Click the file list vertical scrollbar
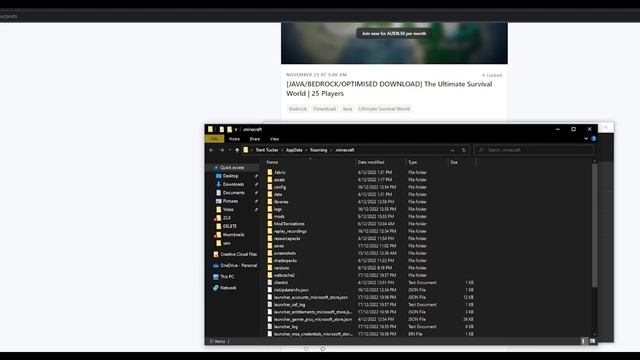Viewport: 640px width, 360px height. pyautogui.click(x=594, y=226)
